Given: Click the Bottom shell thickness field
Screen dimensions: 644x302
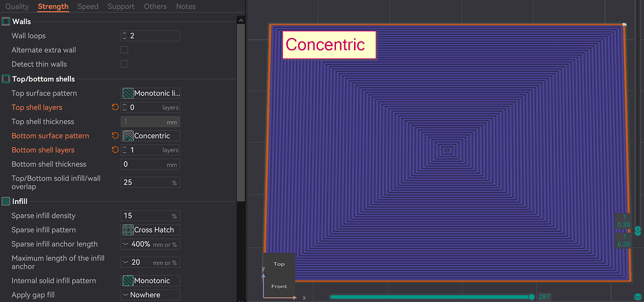Looking at the screenshot, I should 151,164.
